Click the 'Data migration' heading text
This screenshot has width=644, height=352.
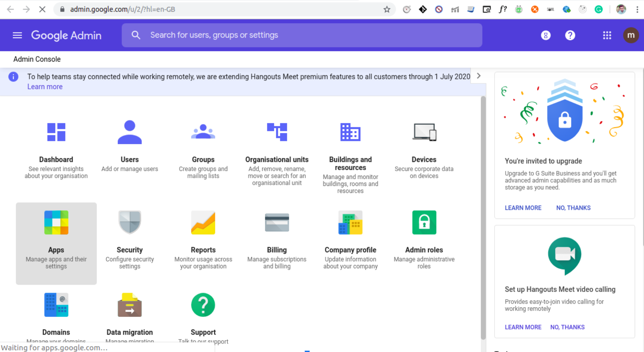[x=130, y=332]
